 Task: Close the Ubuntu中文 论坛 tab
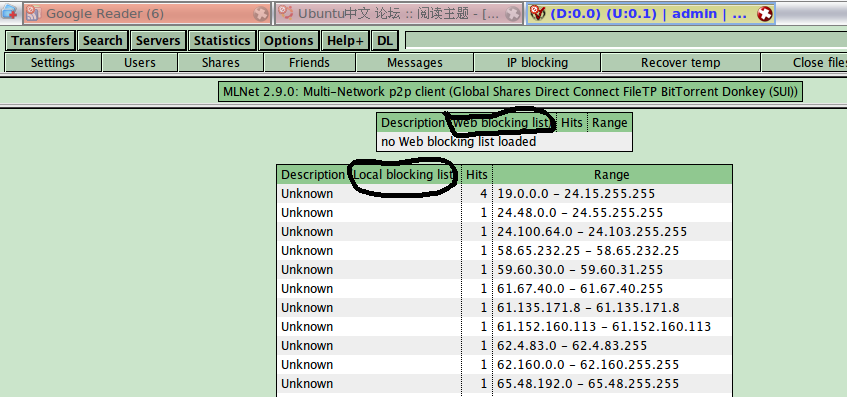pos(513,14)
